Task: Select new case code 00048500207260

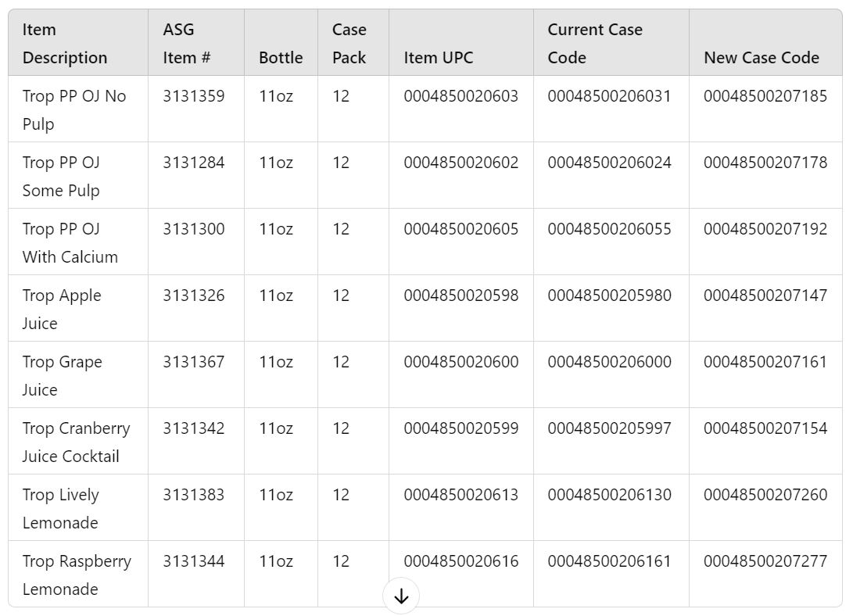Action: 765,495
